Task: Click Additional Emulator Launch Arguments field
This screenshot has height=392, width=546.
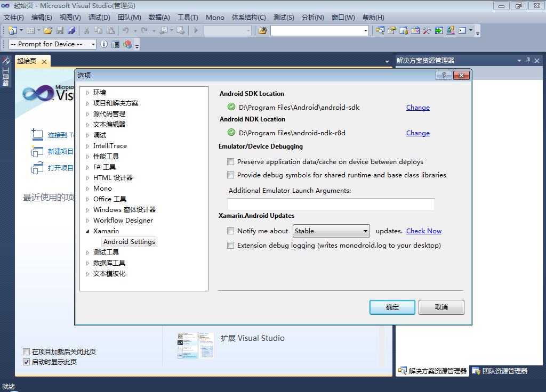Action: [x=331, y=204]
